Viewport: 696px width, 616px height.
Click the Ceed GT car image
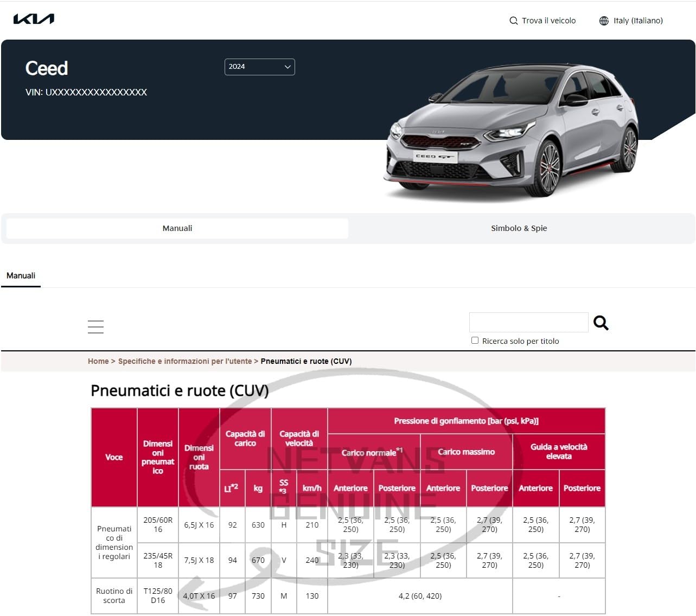coord(512,130)
